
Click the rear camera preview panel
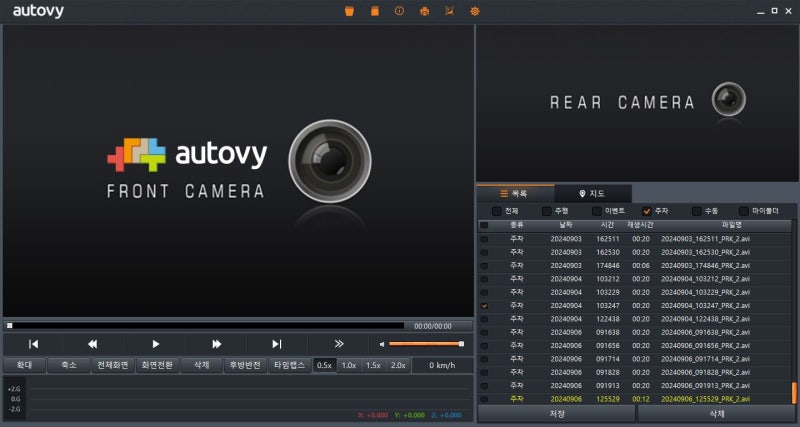pos(637,103)
